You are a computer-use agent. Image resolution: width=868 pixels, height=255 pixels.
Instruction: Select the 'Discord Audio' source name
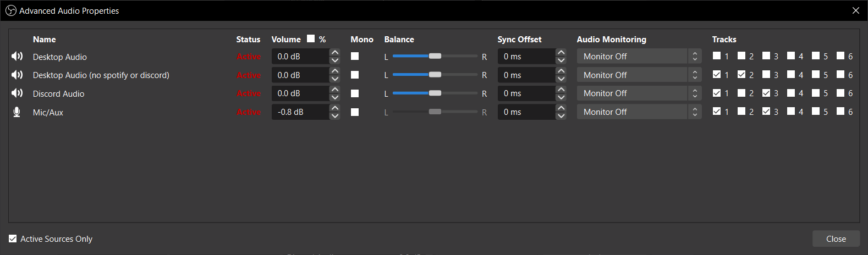coord(59,94)
